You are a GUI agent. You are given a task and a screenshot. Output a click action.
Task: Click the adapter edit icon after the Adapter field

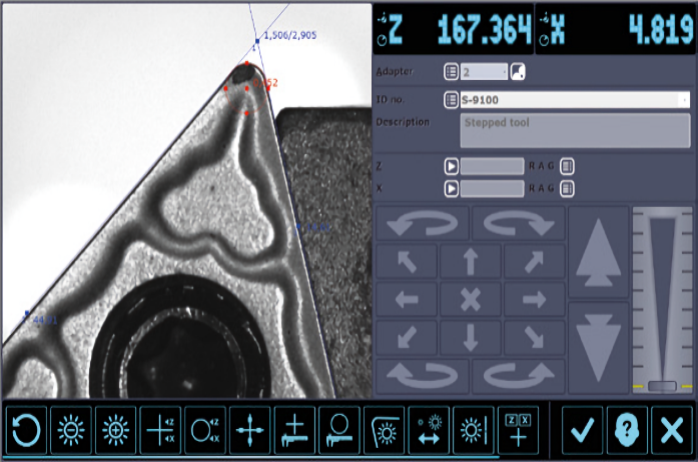point(518,72)
